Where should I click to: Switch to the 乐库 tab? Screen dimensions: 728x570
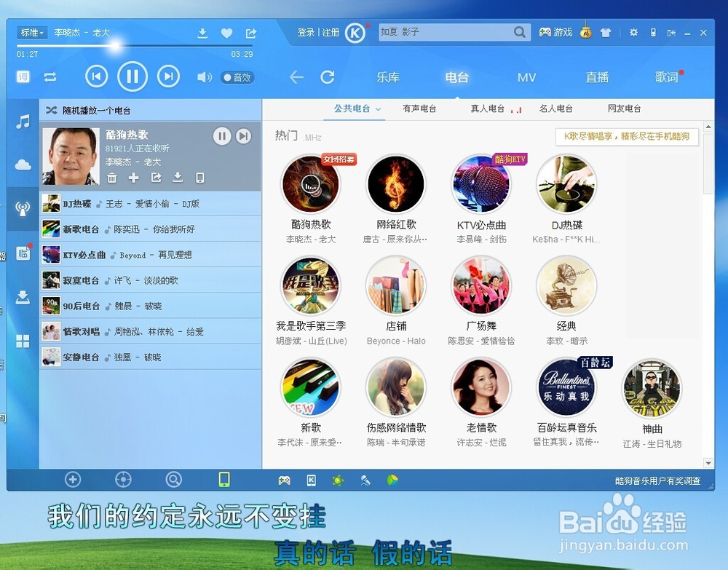coord(388,77)
